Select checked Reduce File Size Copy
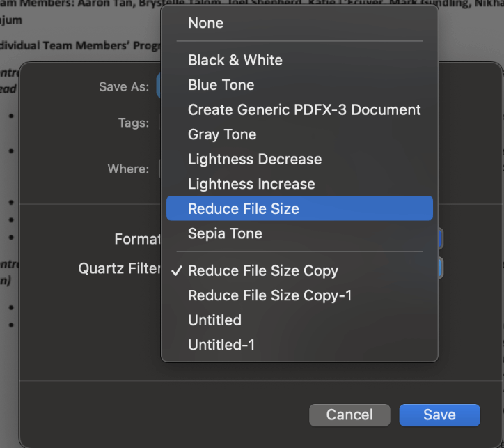This screenshot has height=448, width=504. tap(262, 271)
